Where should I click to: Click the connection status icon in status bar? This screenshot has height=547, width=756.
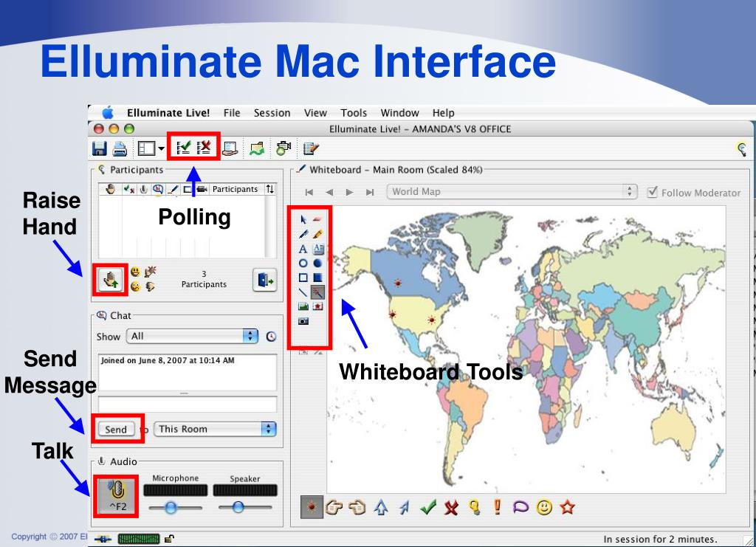(103, 539)
